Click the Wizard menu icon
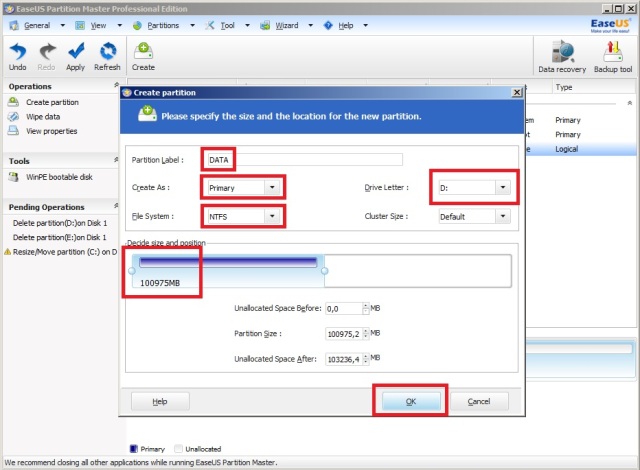This screenshot has width=640, height=470. tap(265, 25)
